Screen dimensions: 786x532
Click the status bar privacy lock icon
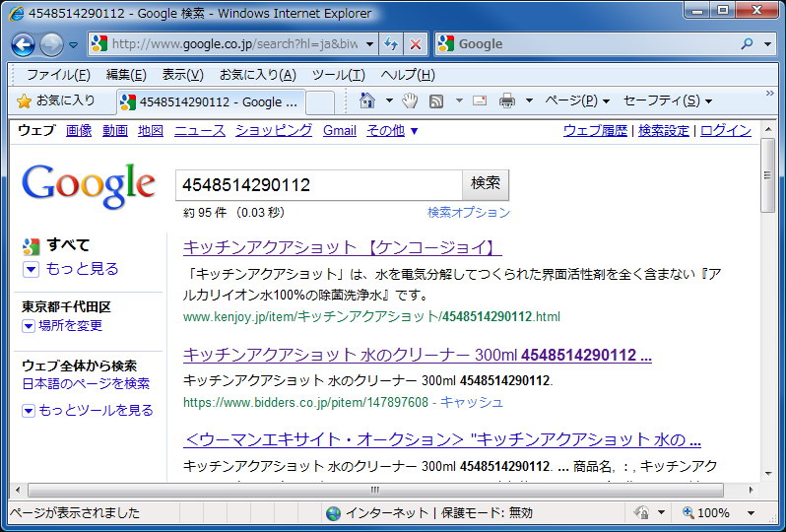coord(641,513)
